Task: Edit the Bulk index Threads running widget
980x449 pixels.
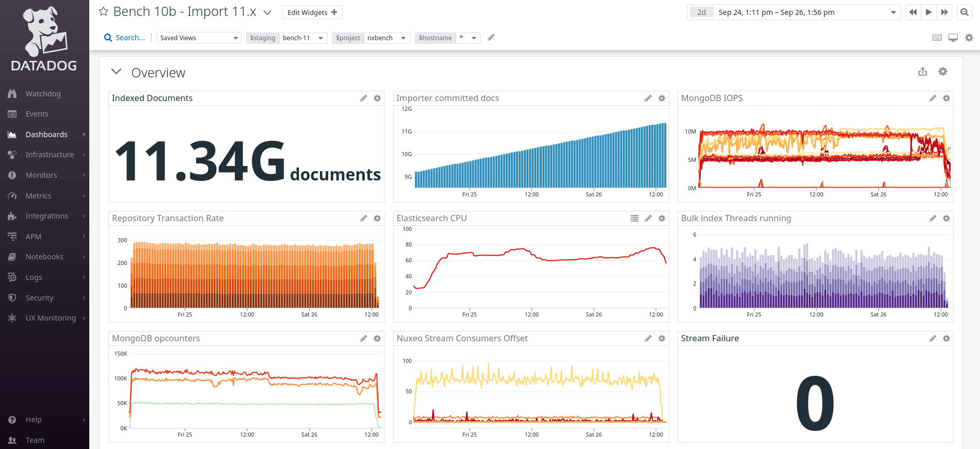Action: (933, 218)
